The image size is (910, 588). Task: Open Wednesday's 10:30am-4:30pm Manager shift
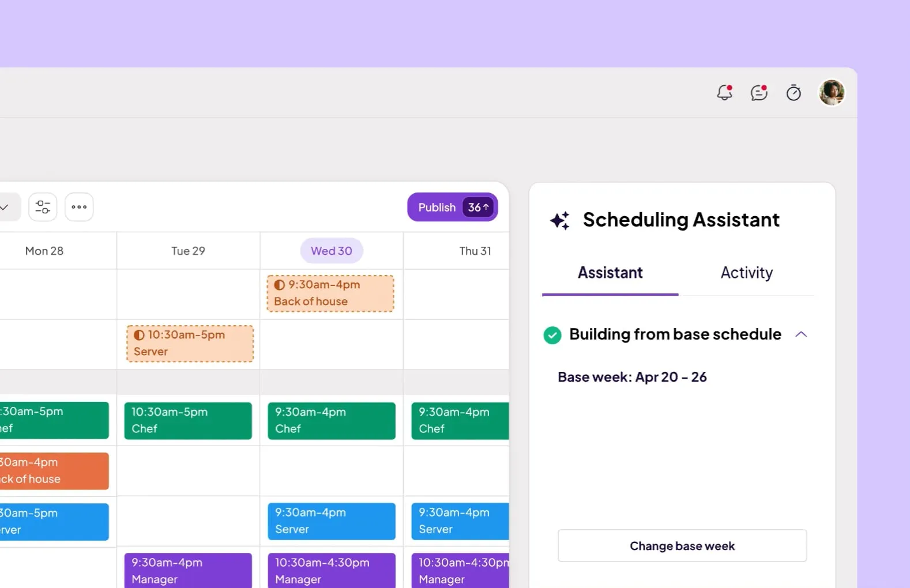point(332,571)
